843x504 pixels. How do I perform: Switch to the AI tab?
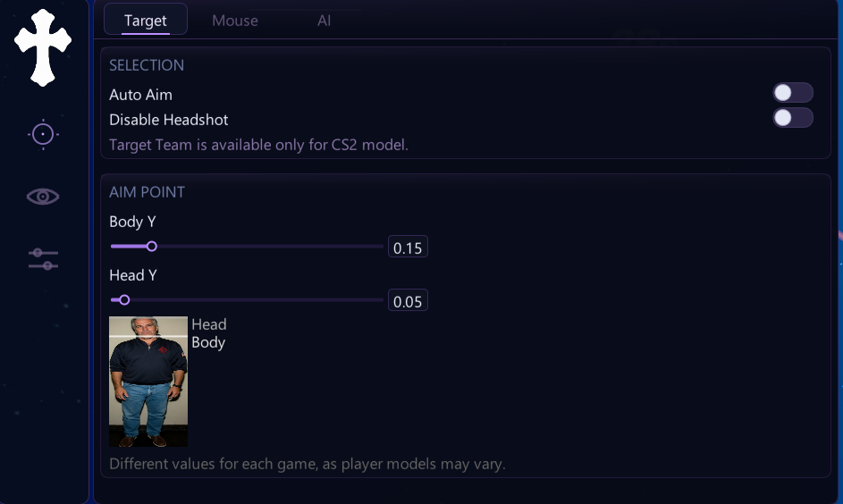(324, 21)
